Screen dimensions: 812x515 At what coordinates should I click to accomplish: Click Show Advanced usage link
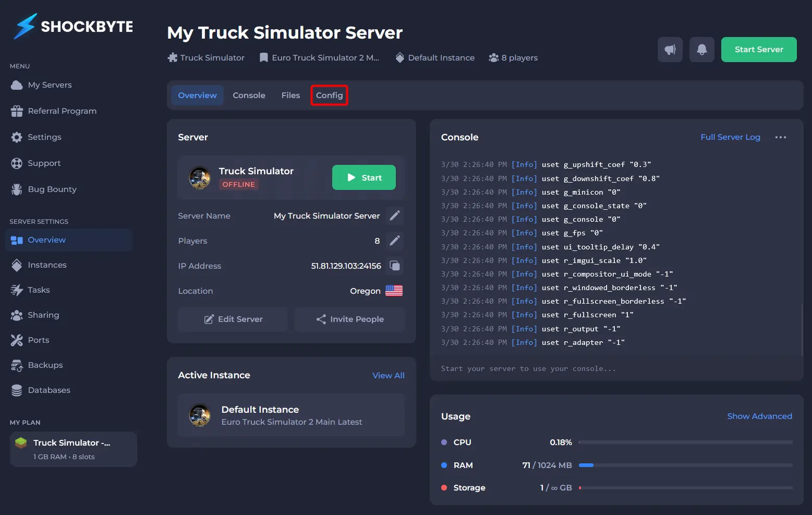[759, 416]
